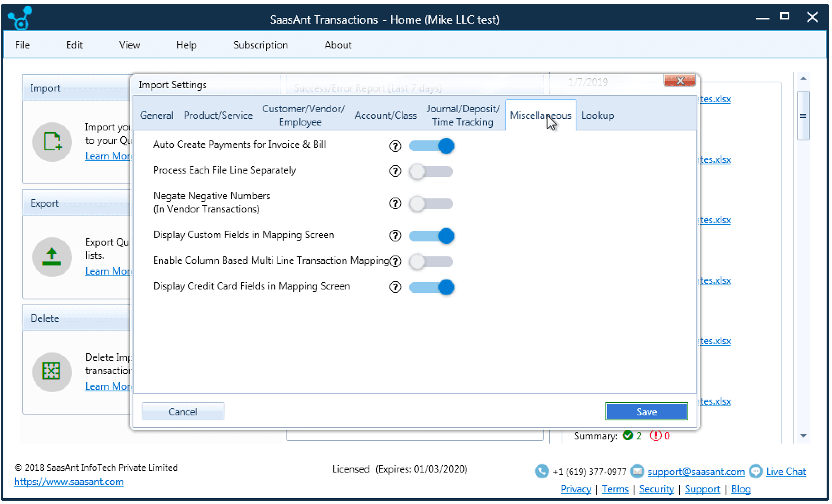Click the Licensed expiry text 01/03/2020

click(400, 469)
